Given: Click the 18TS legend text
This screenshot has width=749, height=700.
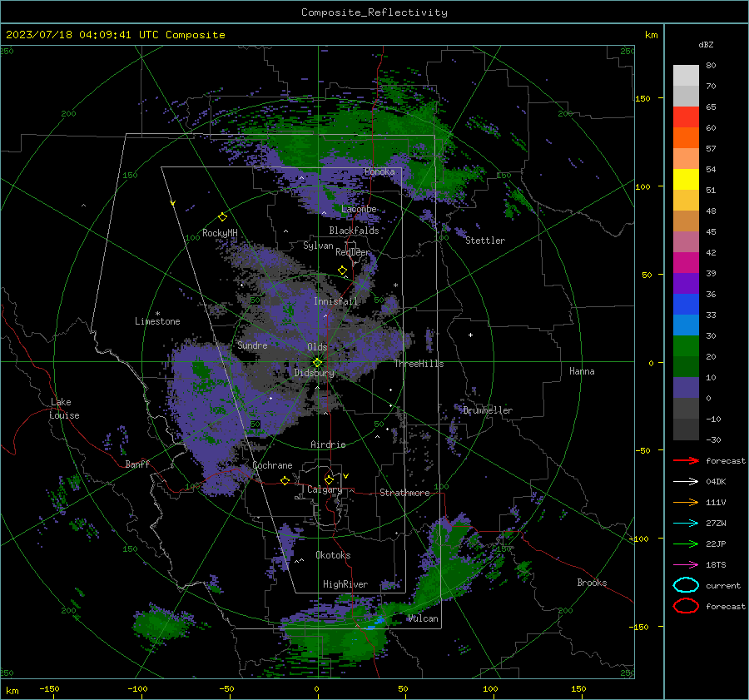Looking at the screenshot, I should 716,565.
